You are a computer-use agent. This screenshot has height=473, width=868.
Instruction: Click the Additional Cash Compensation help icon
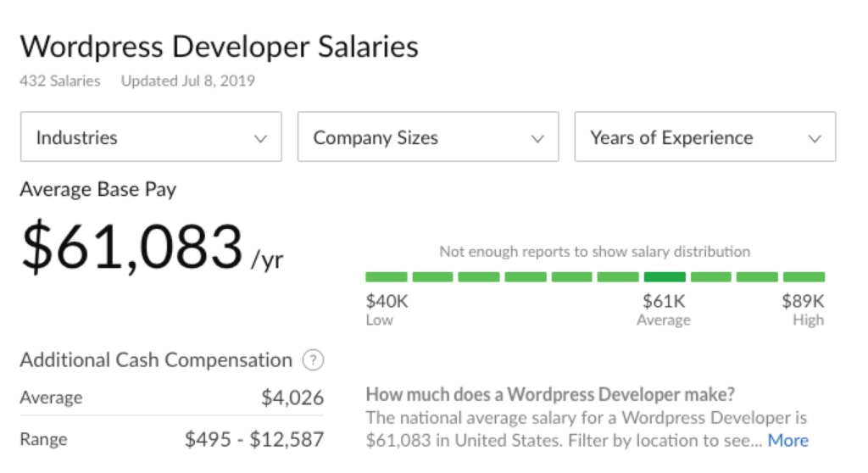coord(313,360)
